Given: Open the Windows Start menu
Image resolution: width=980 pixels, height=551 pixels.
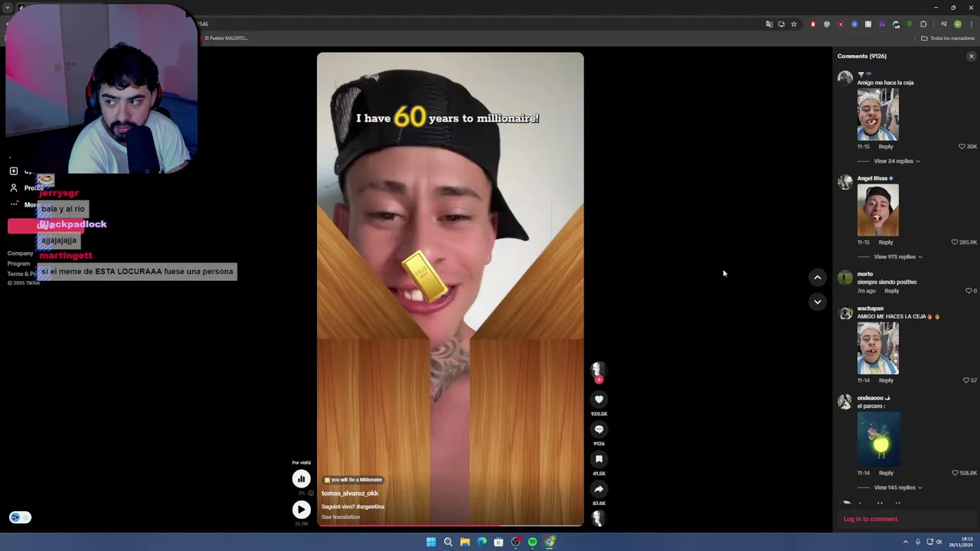Looking at the screenshot, I should point(431,542).
